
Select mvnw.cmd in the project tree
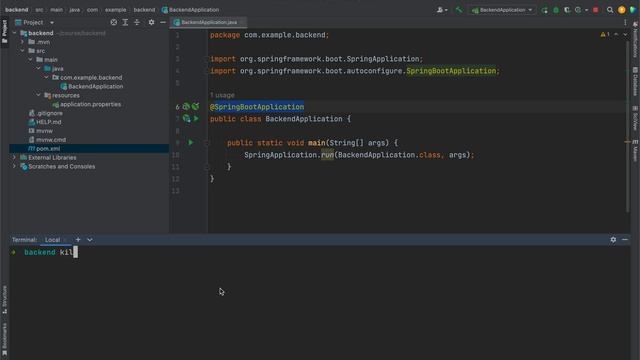[47, 140]
